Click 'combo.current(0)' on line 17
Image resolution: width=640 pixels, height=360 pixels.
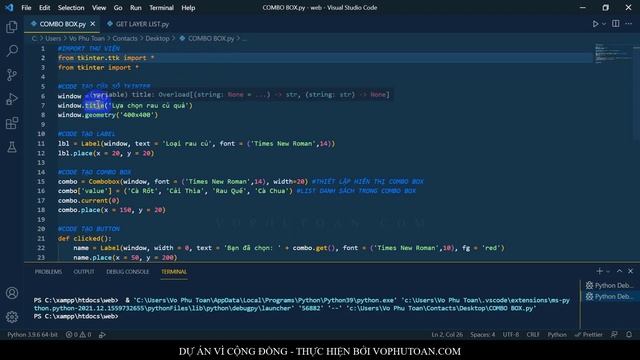pyautogui.click(x=89, y=200)
